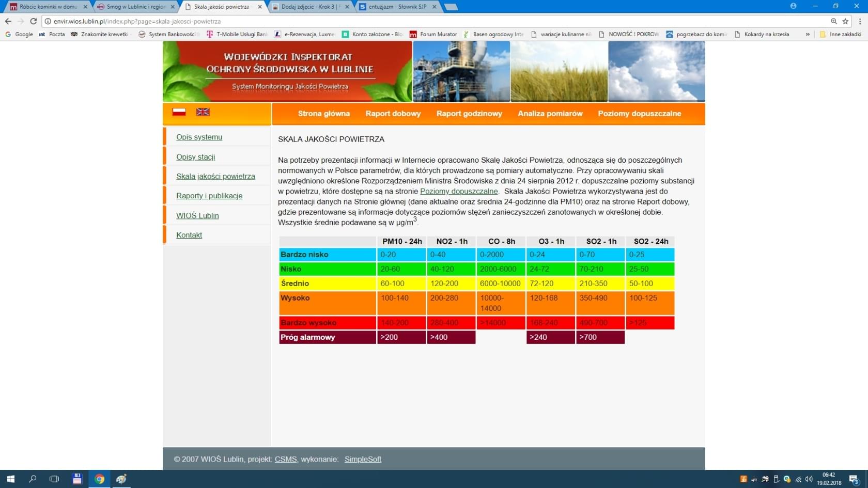Switch site language to English flag
This screenshot has width=868, height=488.
coord(203,112)
